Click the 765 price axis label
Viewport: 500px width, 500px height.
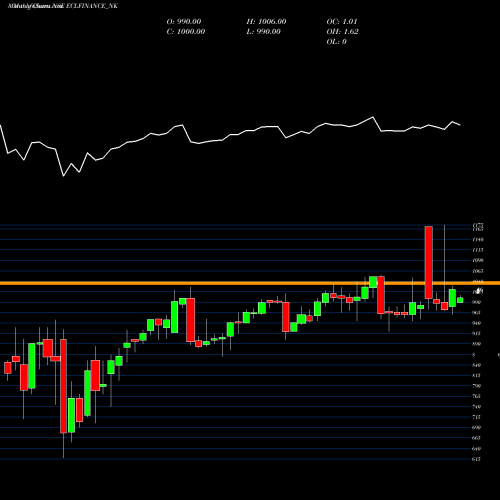477,396
